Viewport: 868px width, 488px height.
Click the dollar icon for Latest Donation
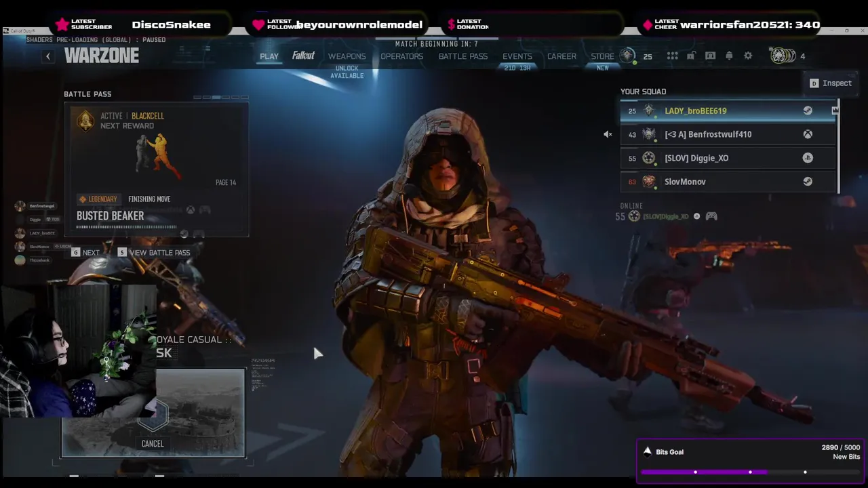[452, 24]
